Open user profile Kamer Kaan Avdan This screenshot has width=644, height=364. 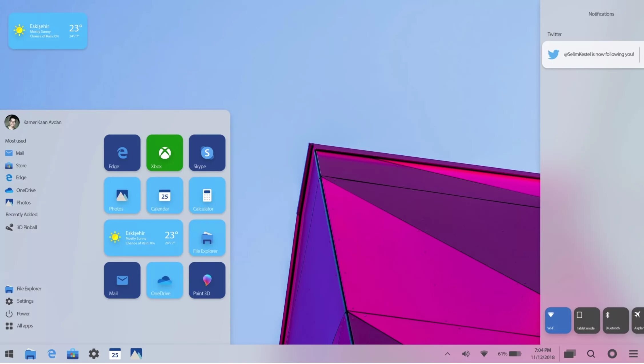click(33, 122)
